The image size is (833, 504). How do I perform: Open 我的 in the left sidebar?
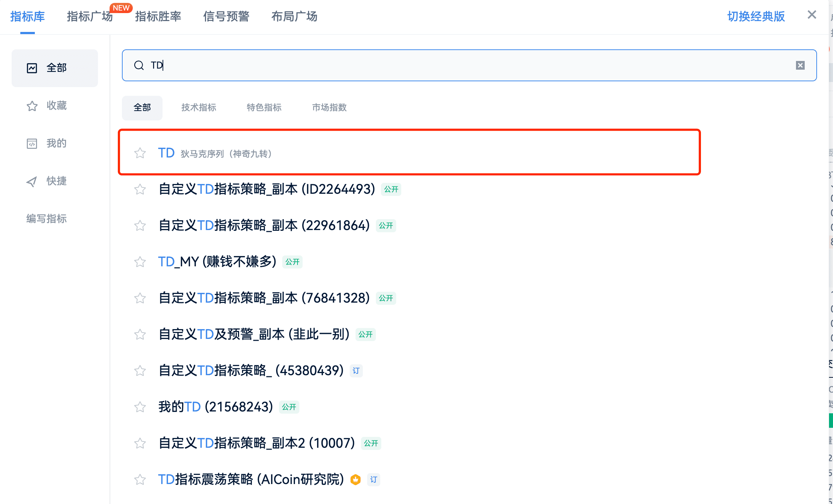[x=55, y=143]
